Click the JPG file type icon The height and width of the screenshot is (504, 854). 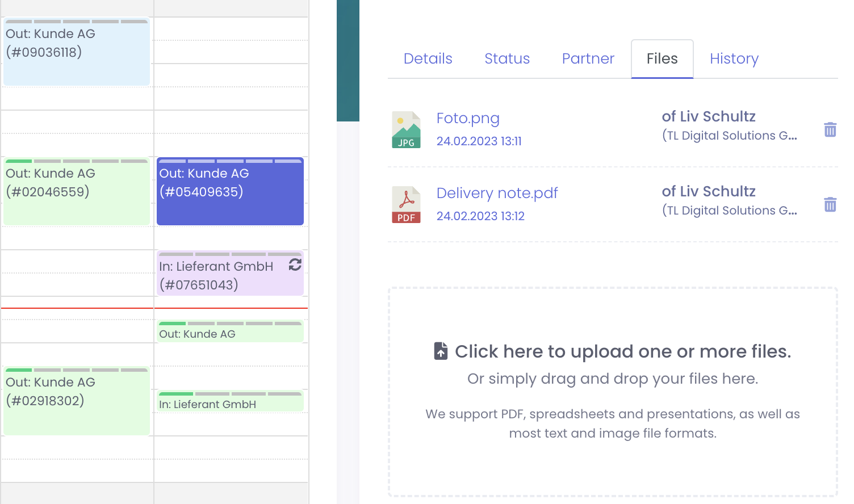(406, 130)
